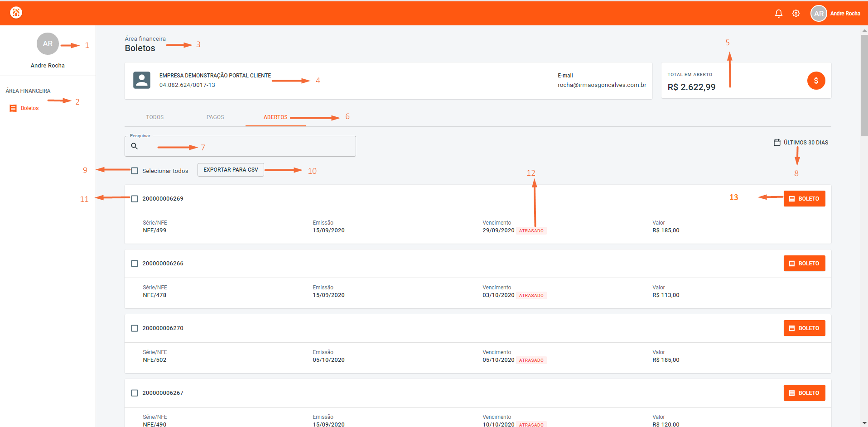Open the Últimos 30 dias date filter
This screenshot has width=868, height=427.
pyautogui.click(x=801, y=143)
